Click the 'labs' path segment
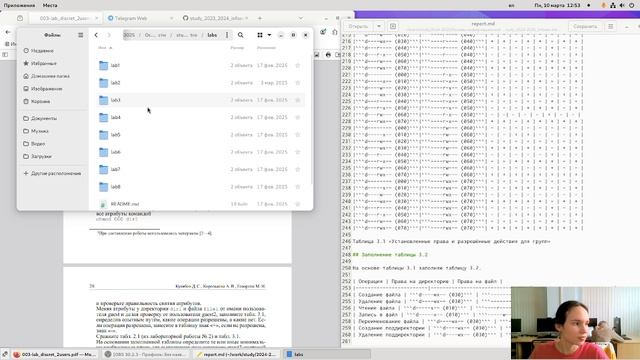Screen dimensions: 640x360 212,35
